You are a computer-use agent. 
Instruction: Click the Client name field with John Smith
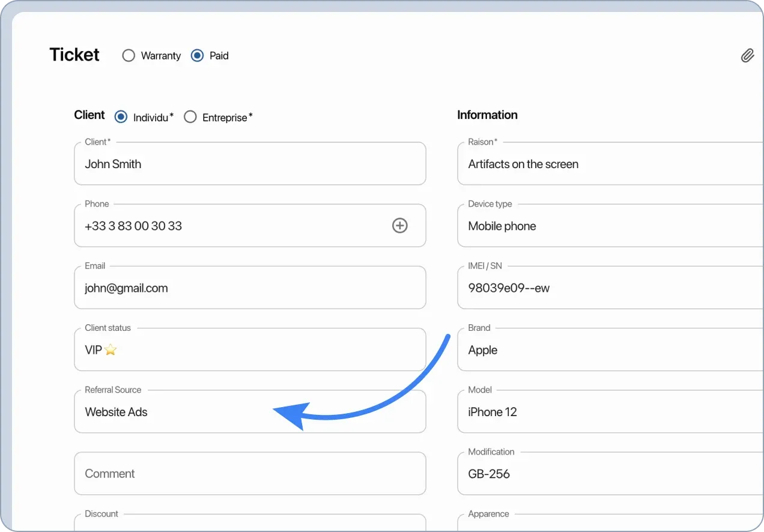(x=250, y=164)
